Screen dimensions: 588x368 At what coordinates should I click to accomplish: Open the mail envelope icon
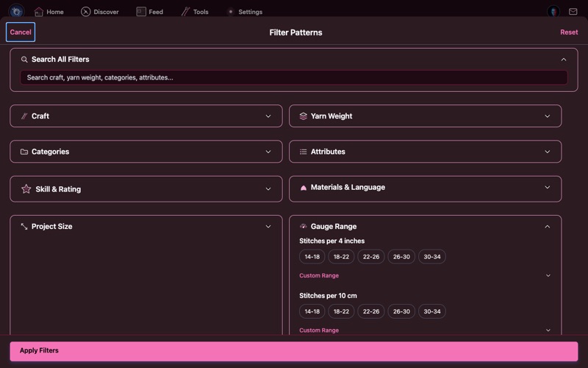pyautogui.click(x=573, y=12)
